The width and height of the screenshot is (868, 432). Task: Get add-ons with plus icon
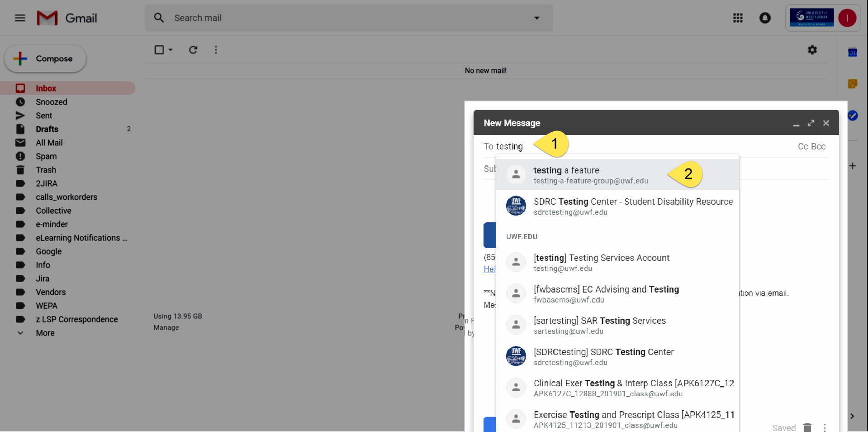tap(853, 166)
